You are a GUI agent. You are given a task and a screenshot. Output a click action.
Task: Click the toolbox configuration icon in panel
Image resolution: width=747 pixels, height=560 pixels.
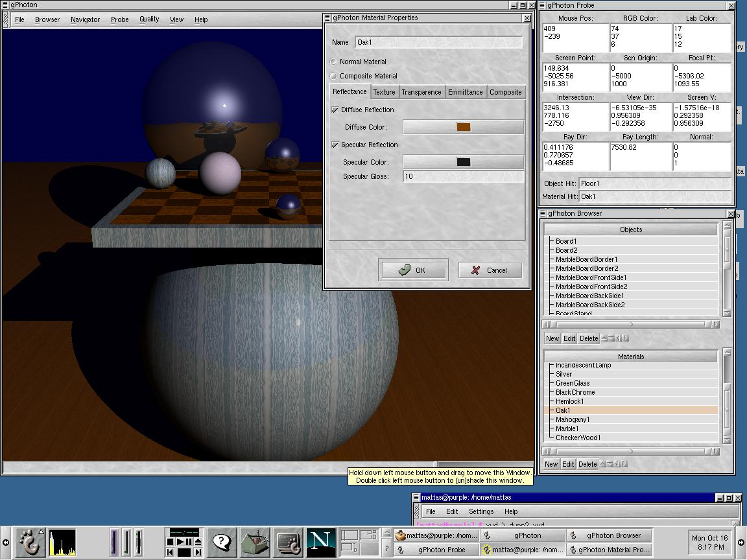coord(255,542)
